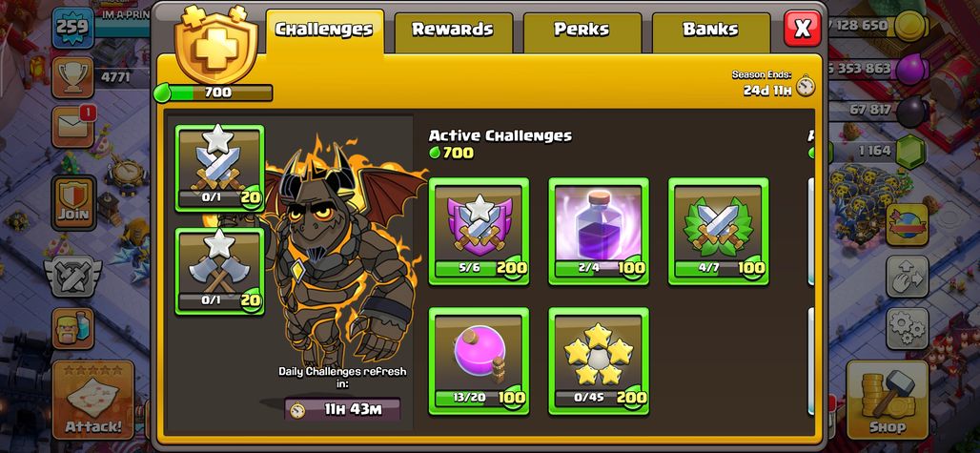This screenshot has height=453, width=980.
Task: Click the season points progress bar 700
Action: 214,93
